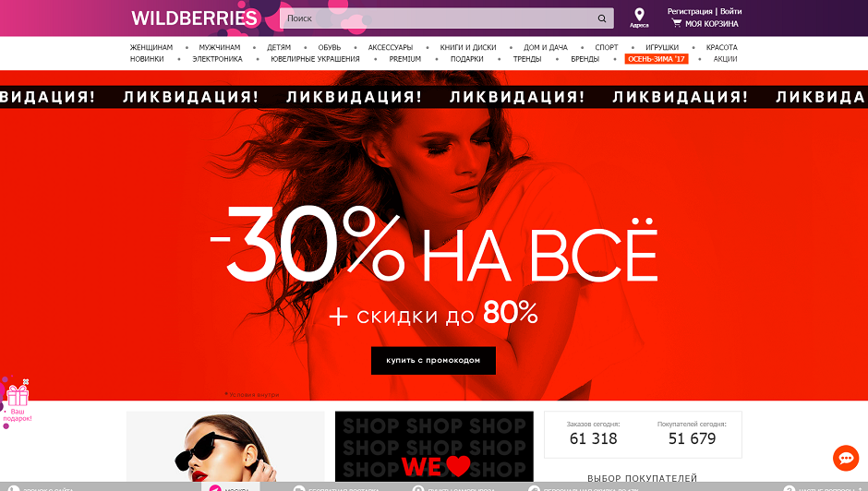Screen dimensions: 868x491
Task: Click the search magnifier icon
Action: [602, 18]
